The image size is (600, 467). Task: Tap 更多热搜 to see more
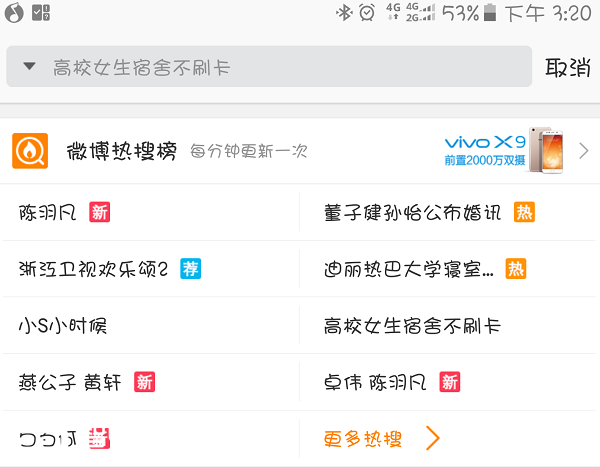(363, 439)
